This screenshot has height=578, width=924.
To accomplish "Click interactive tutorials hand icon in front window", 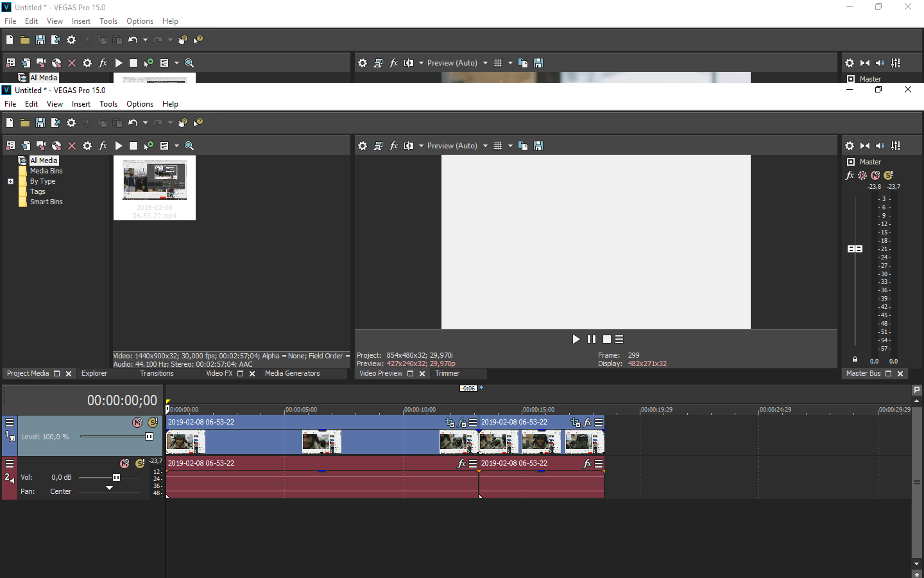I will [x=183, y=123].
